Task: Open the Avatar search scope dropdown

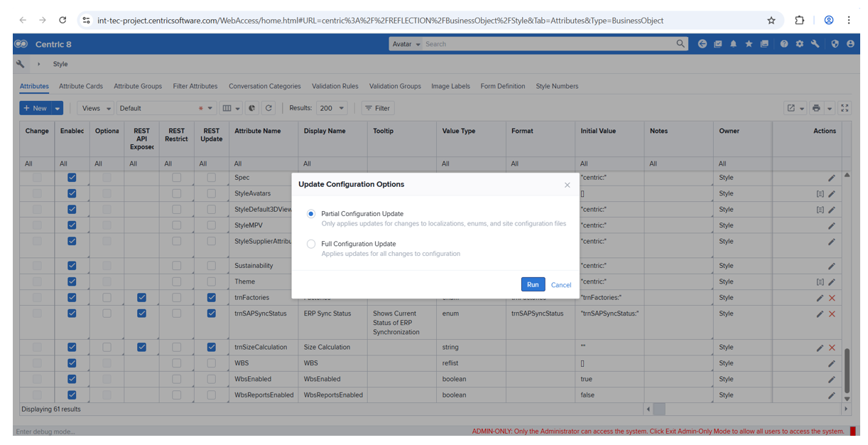Action: [x=406, y=44]
